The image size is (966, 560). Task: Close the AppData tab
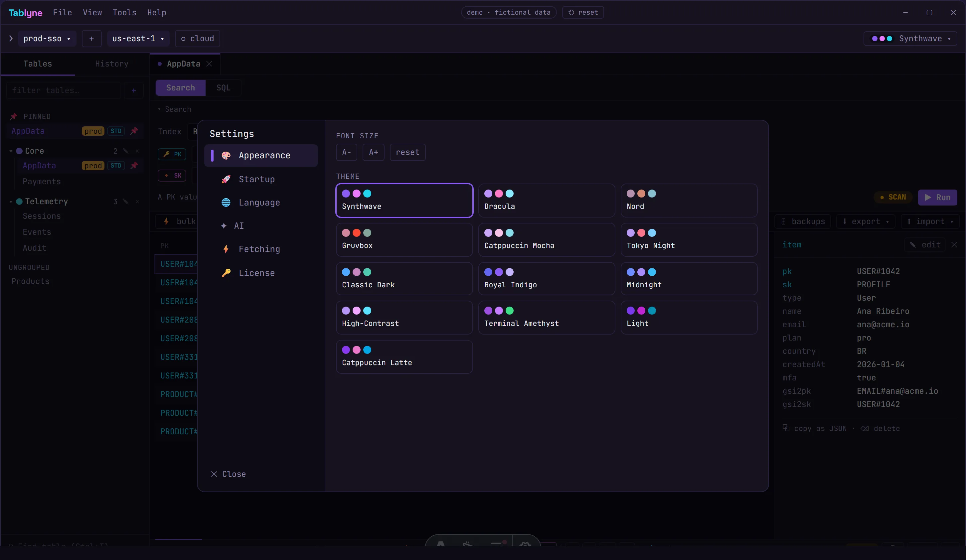click(209, 64)
